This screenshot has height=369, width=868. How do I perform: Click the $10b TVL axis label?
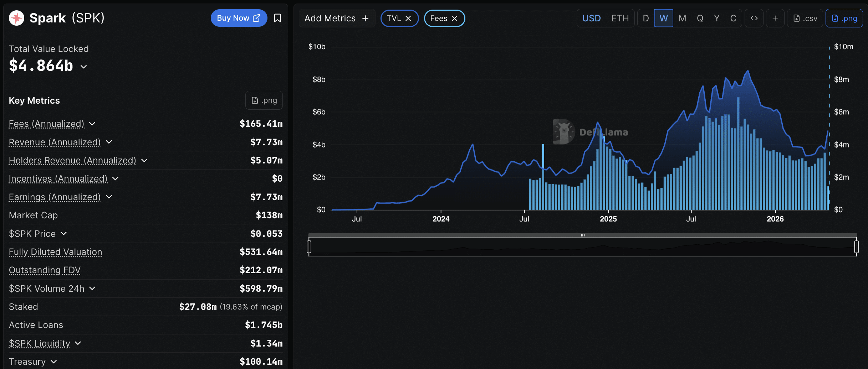(x=317, y=47)
